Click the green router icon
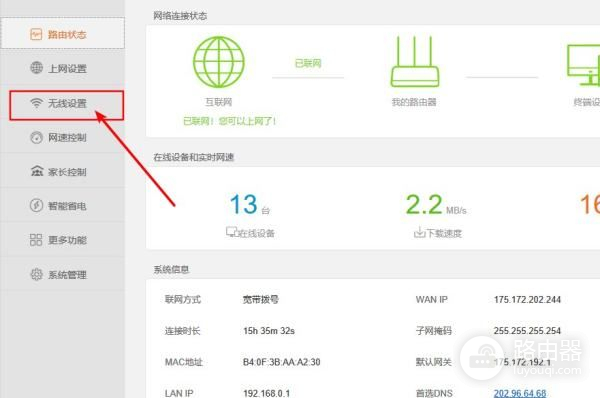Screen dimensions: 600x398 point(415,62)
